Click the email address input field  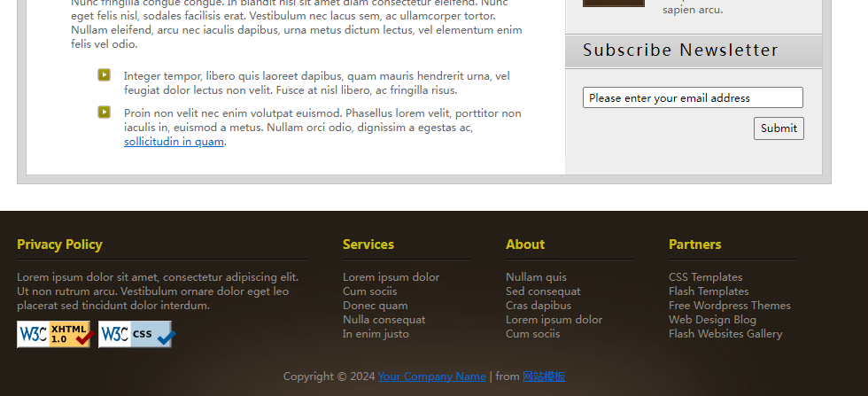[x=693, y=97]
